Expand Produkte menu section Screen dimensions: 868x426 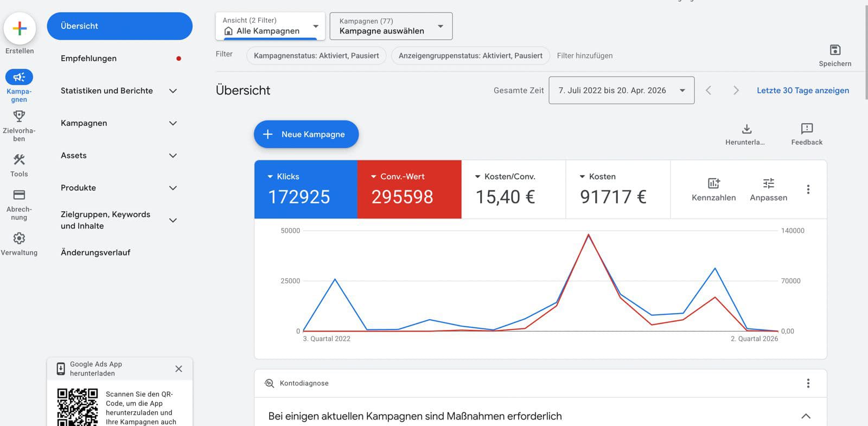(173, 188)
